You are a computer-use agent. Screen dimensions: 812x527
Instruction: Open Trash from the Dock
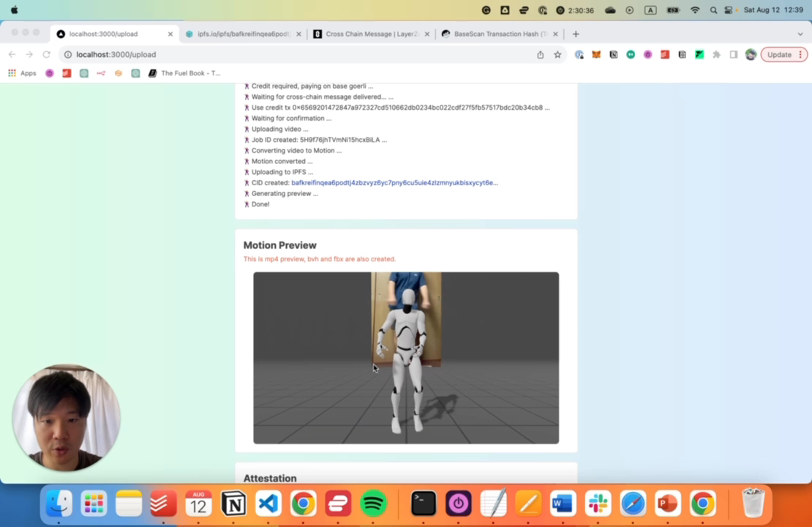(753, 503)
